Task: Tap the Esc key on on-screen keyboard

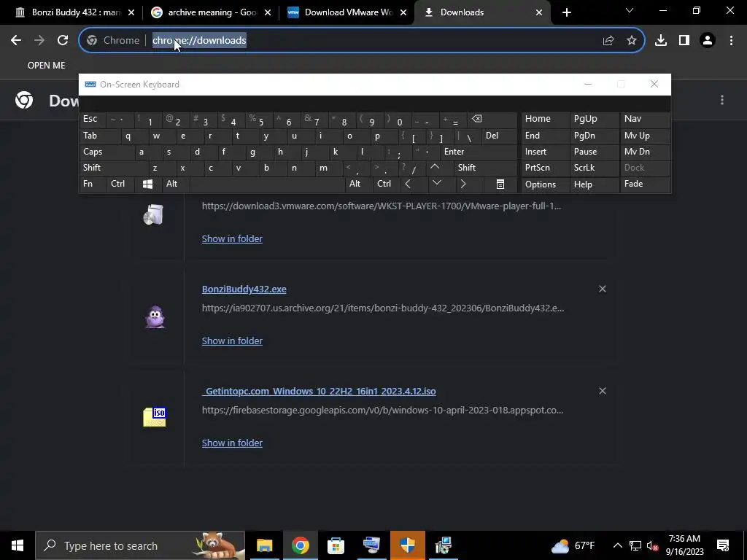Action: [x=93, y=119]
